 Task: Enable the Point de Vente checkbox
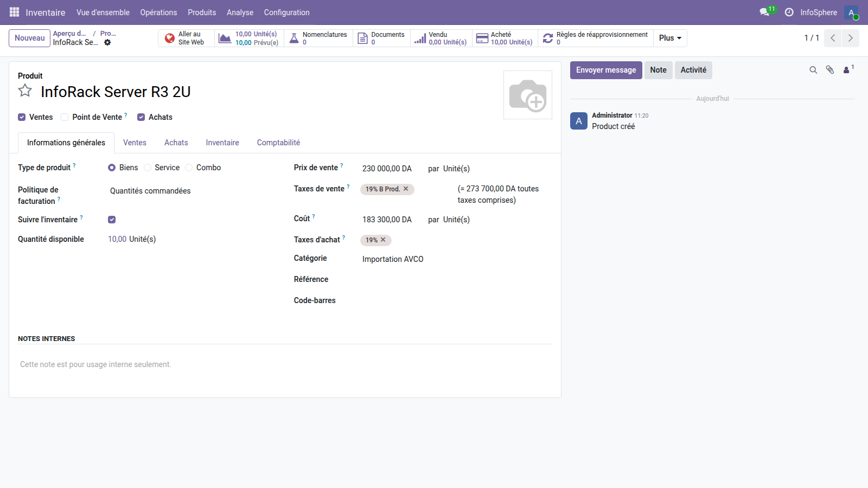tap(65, 117)
